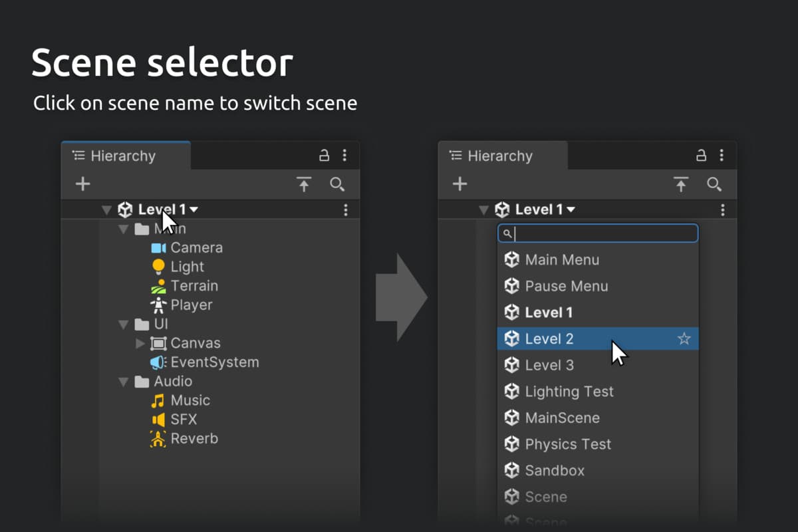Select the Player object in hierarchy
This screenshot has width=798, height=532.
191,305
